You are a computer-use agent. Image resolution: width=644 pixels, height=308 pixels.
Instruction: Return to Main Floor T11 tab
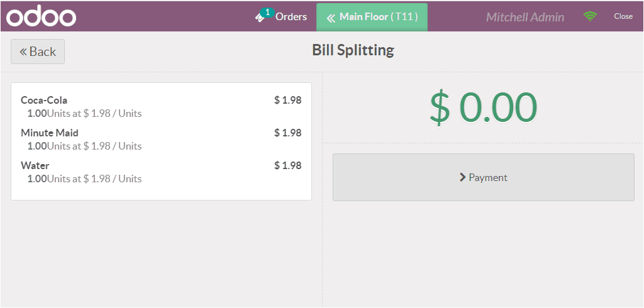pos(372,17)
